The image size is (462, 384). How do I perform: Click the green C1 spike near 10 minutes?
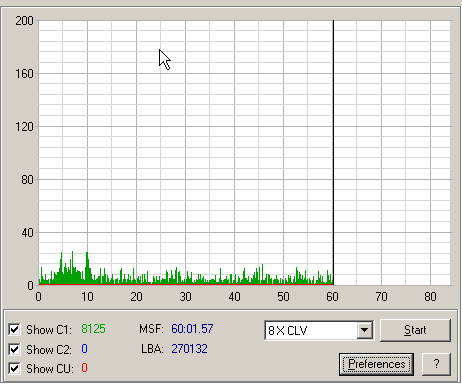pos(87,267)
